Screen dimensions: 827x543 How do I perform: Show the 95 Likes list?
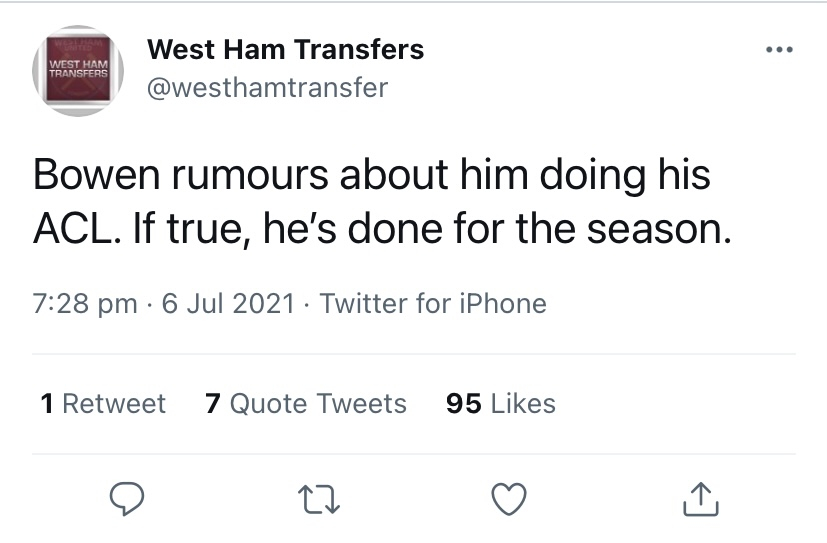point(500,403)
